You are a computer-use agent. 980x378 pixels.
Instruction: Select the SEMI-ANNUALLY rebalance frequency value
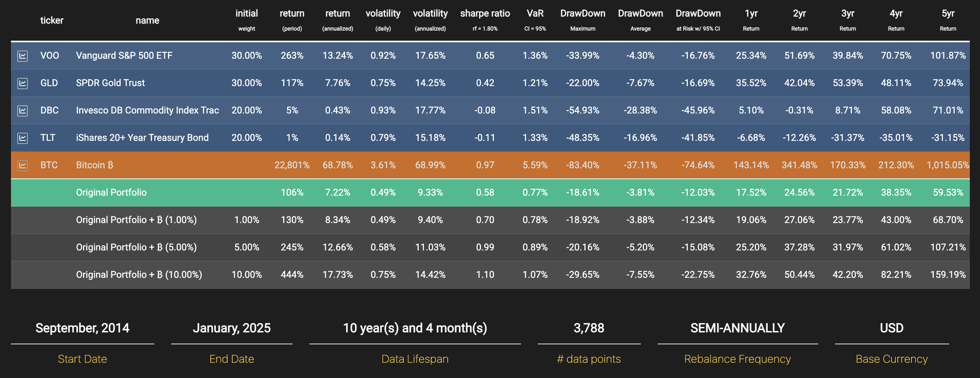(x=737, y=328)
